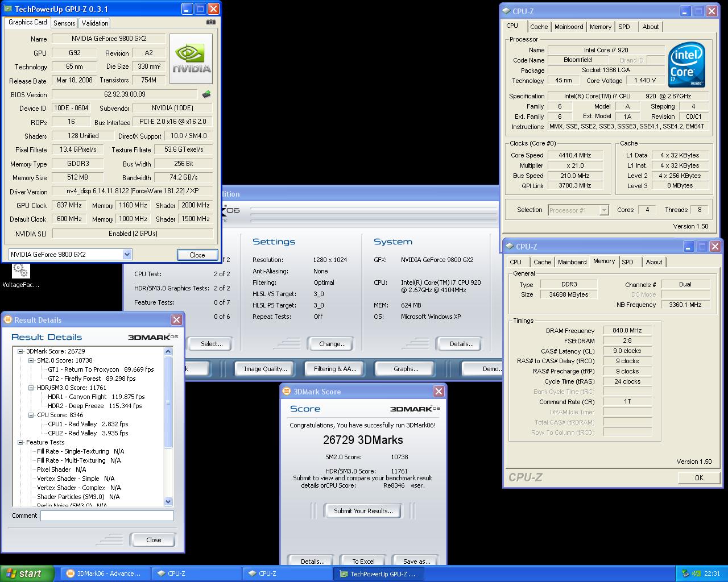This screenshot has width=728, height=582.
Task: Click the BIOS save chip icon in GPU-Z
Action: (206, 94)
